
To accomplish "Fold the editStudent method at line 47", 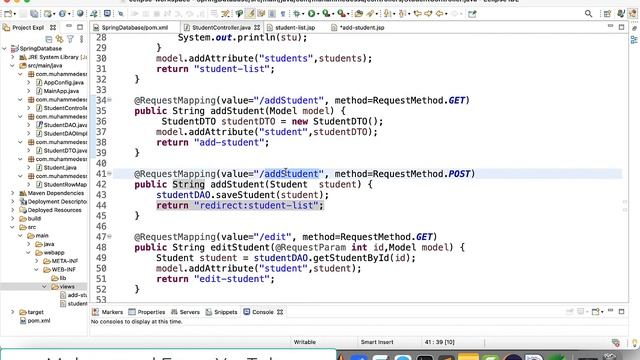I will coord(109,236).
